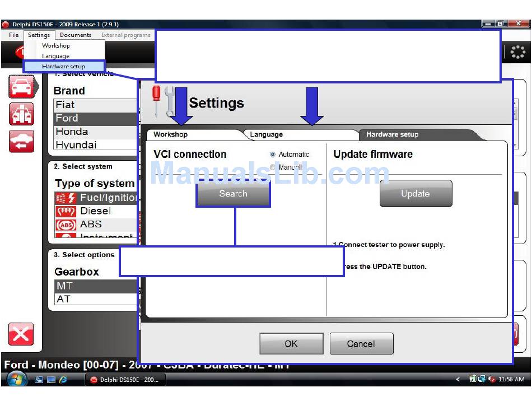Select Manual VCI connection radio button
Viewport: 532px width, 406px height.
[x=273, y=167]
